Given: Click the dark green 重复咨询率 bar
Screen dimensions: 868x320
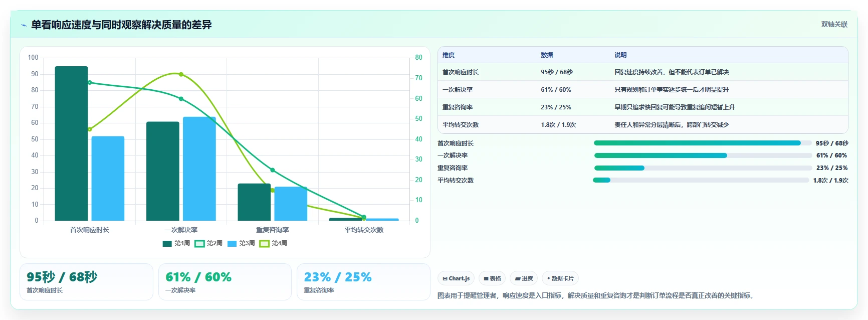Looking at the screenshot, I should point(254,202).
